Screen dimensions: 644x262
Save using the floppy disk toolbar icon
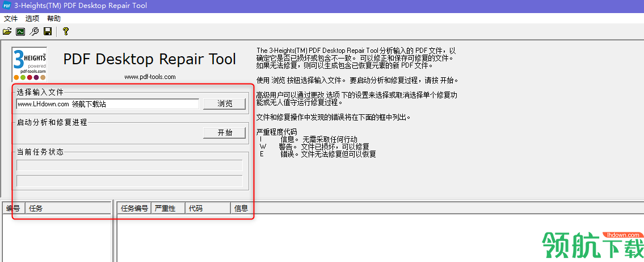pyautogui.click(x=48, y=31)
